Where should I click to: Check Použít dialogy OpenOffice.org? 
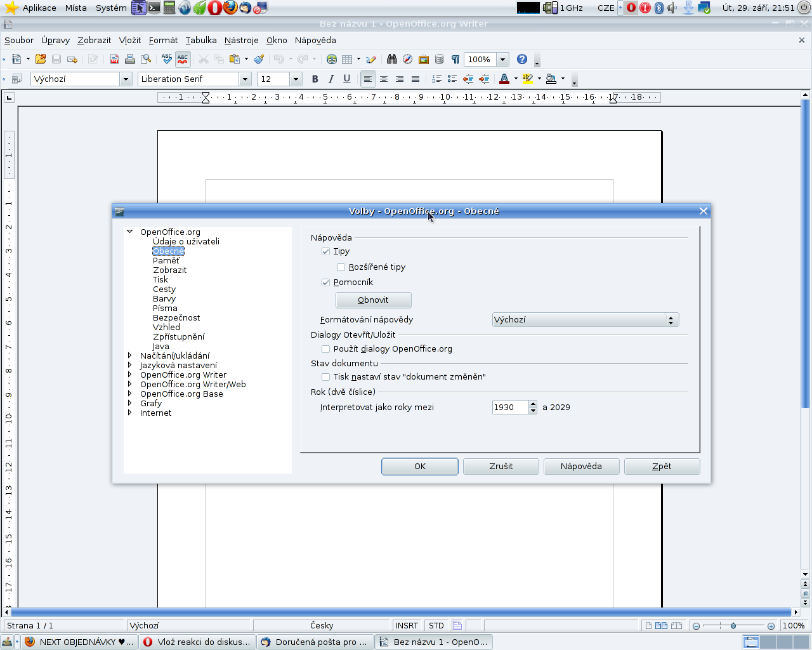[x=326, y=349]
